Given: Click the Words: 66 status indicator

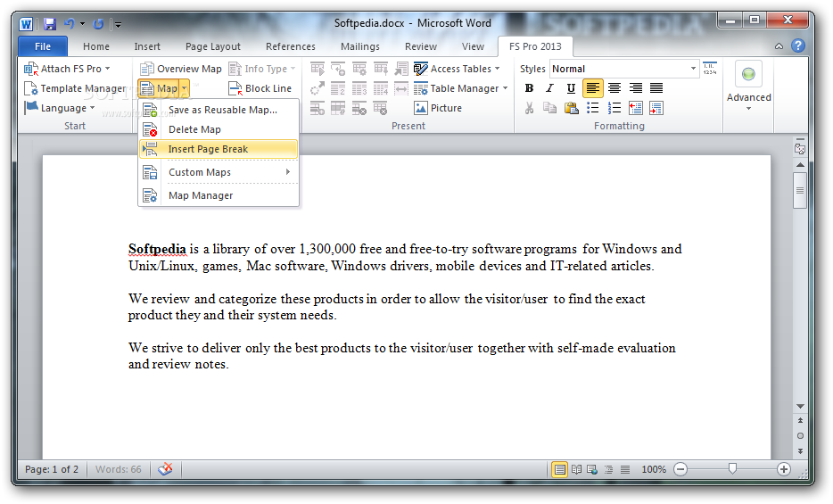Looking at the screenshot, I should (119, 469).
